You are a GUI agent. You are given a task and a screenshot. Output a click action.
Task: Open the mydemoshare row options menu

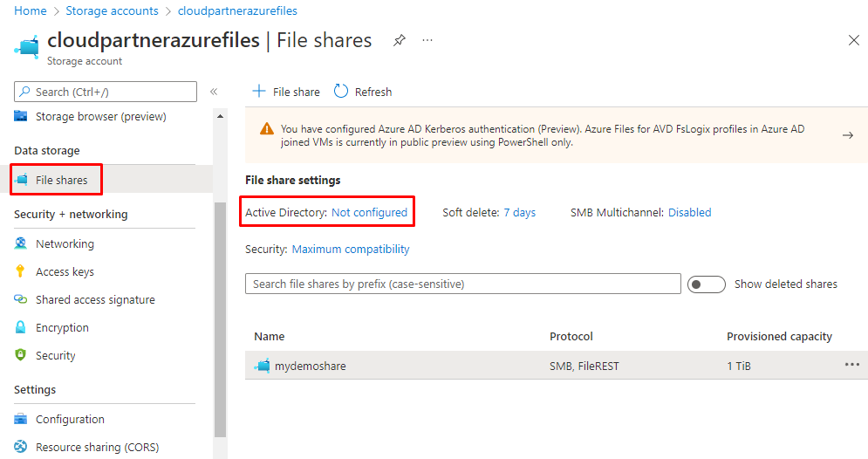[x=851, y=365]
